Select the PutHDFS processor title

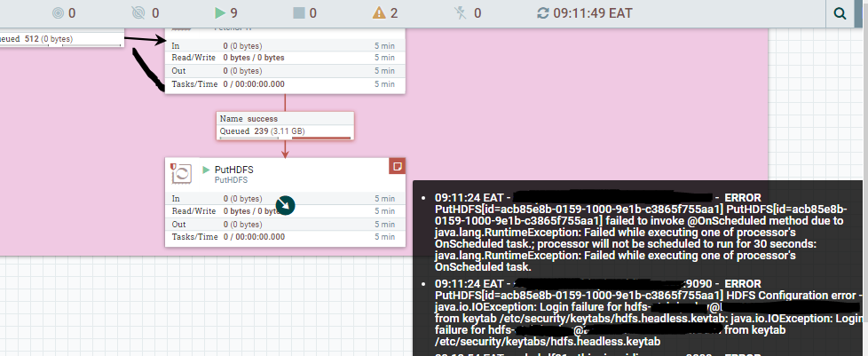pyautogui.click(x=233, y=170)
